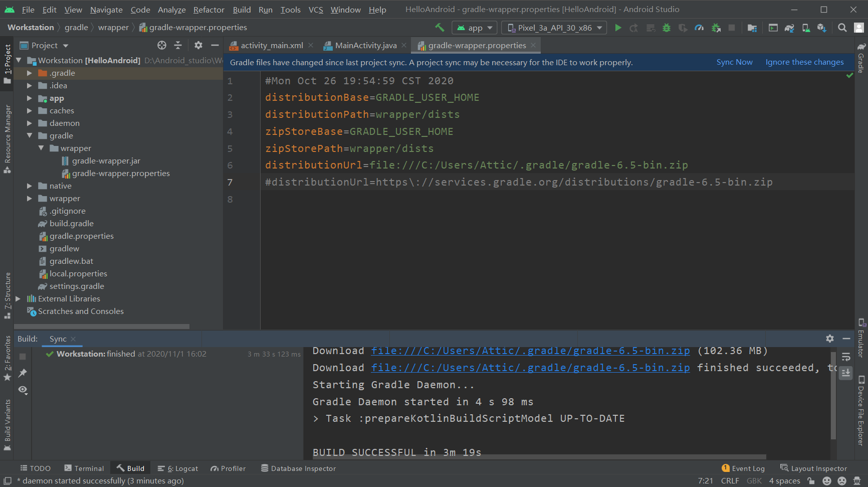The image size is (868, 487).
Task: Click the happy face feedback icon in status bar
Action: pyautogui.click(x=827, y=480)
